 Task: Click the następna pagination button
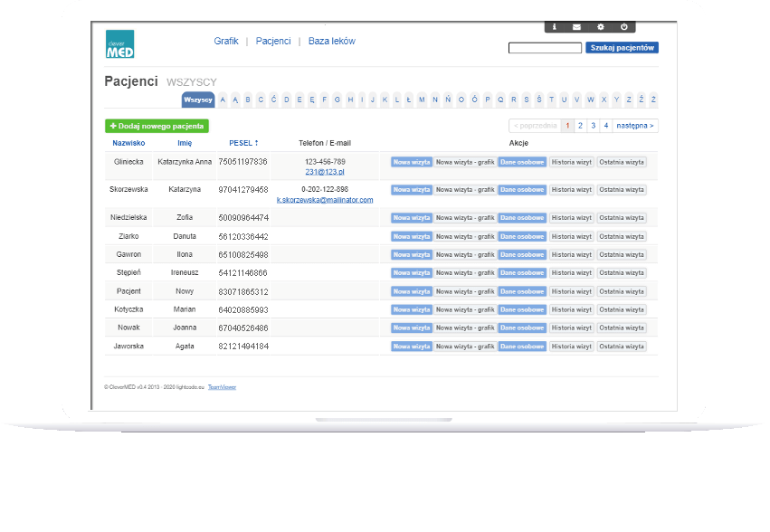pyautogui.click(x=635, y=126)
